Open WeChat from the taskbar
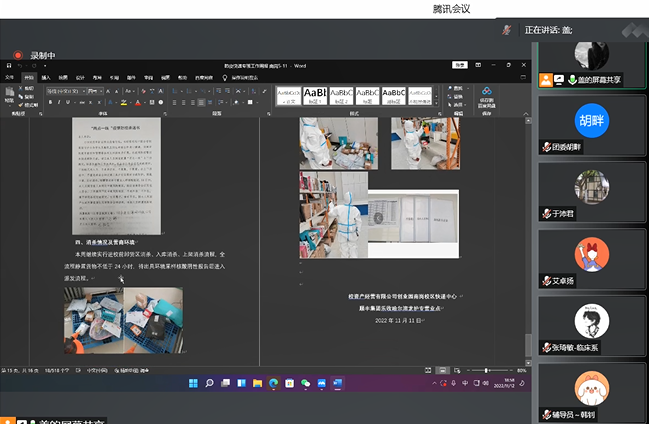 (x=306, y=383)
